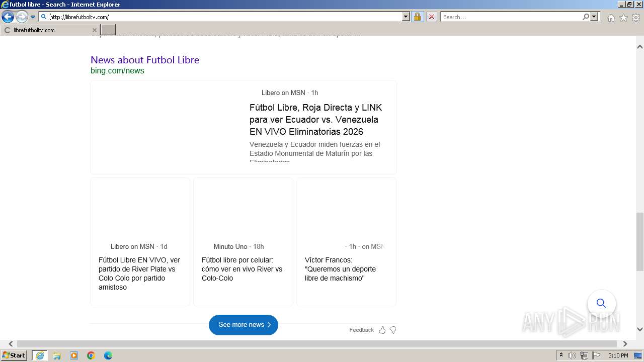This screenshot has width=644, height=362.
Task: Click the thumbs down feedback icon
Action: click(x=393, y=330)
